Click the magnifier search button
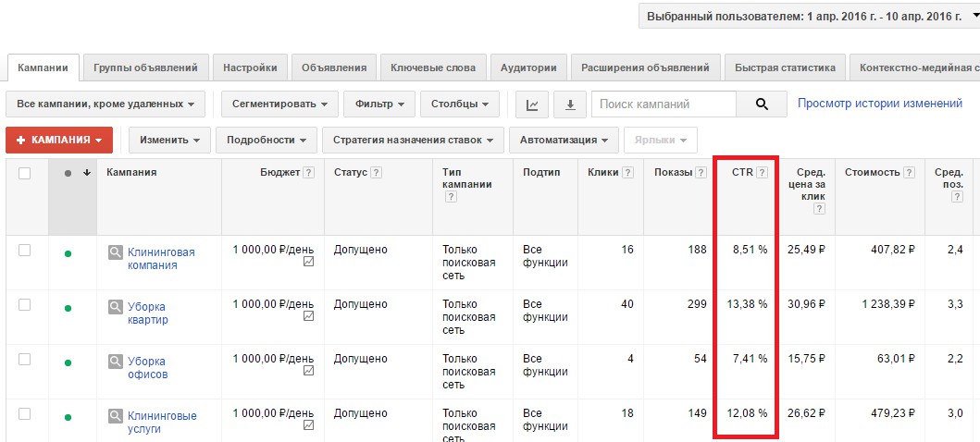 point(762,104)
